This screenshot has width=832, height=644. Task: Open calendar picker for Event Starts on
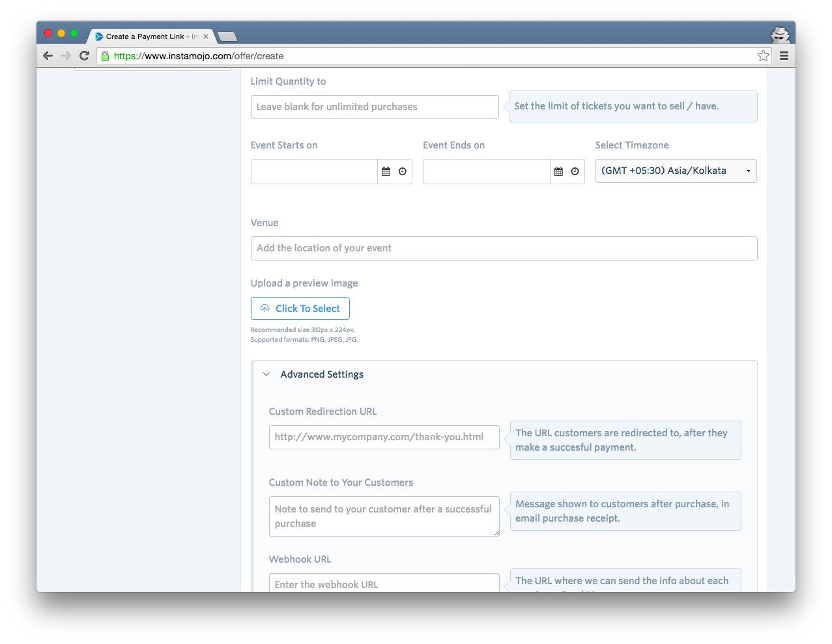coord(386,171)
